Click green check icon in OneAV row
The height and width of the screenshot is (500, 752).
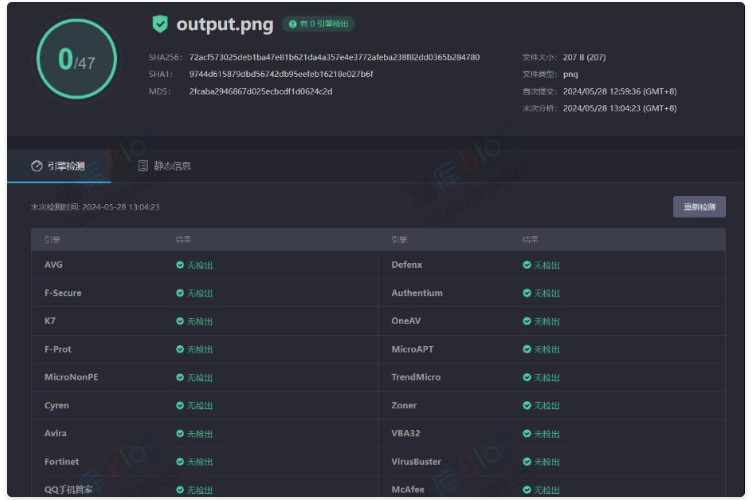(527, 321)
